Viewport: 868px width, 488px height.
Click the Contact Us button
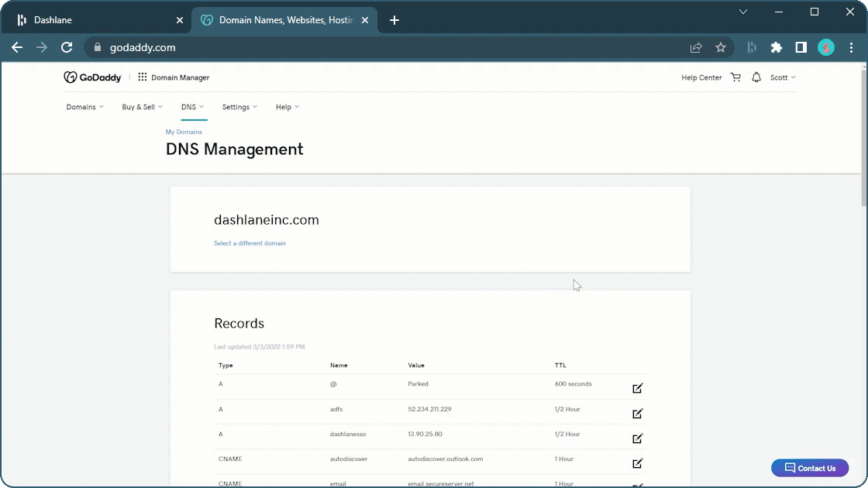[810, 468]
